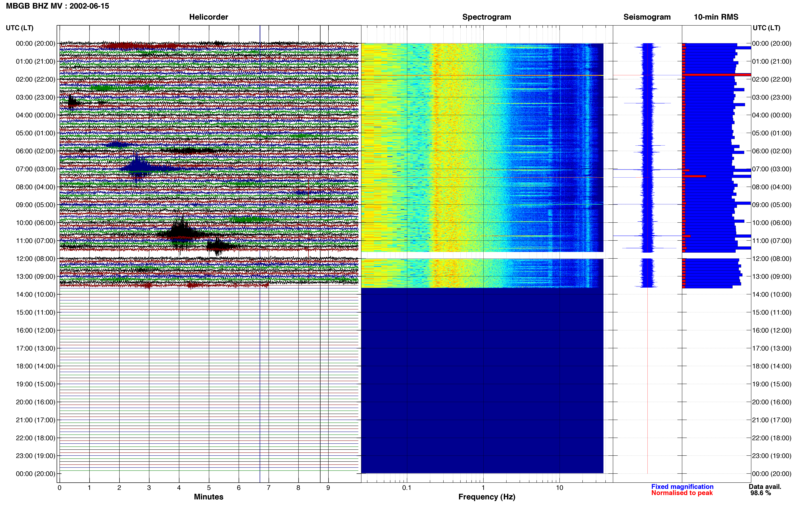Click the minute tick label '5'
This screenshot has width=812, height=508.
(209, 488)
